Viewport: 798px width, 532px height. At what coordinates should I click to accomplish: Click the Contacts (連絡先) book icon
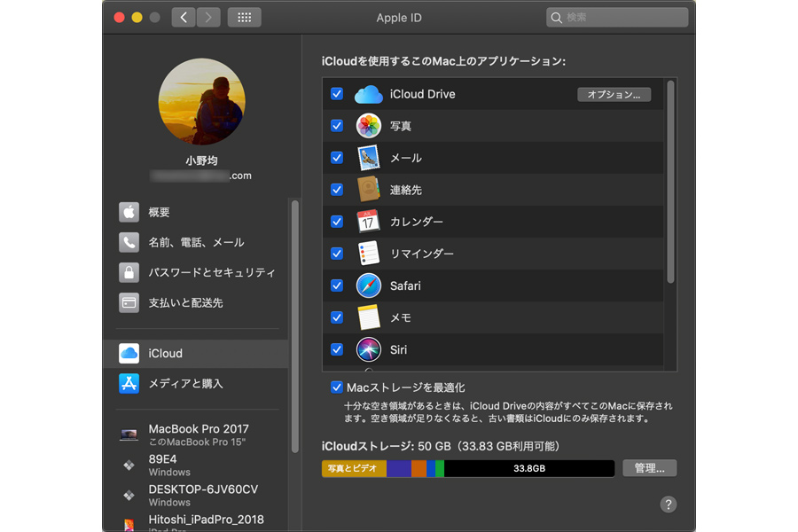pyautogui.click(x=368, y=190)
